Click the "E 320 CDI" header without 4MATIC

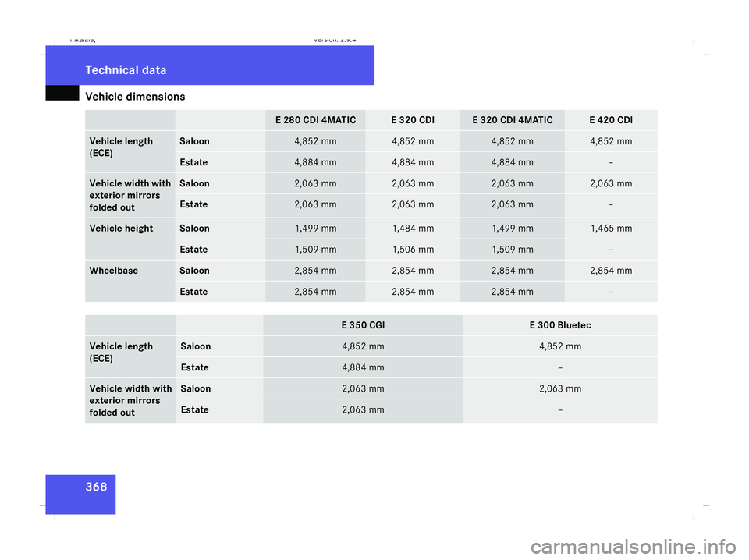413,120
